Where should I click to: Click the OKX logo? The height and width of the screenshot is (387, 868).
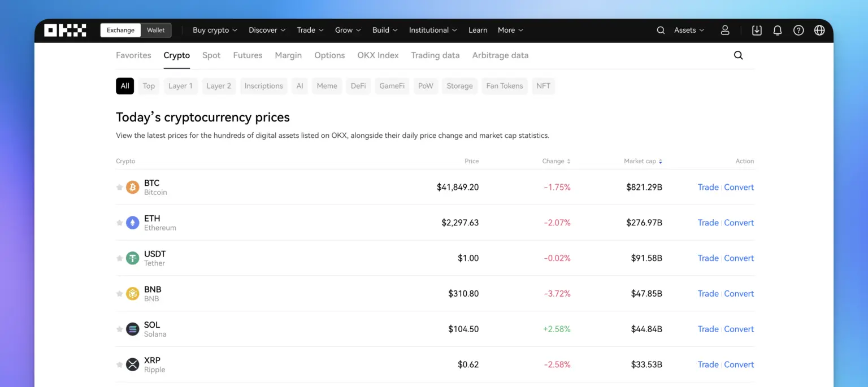[65, 30]
